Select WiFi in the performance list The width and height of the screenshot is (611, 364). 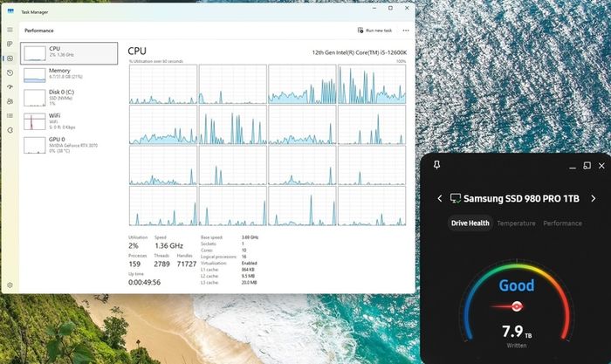[x=69, y=121]
